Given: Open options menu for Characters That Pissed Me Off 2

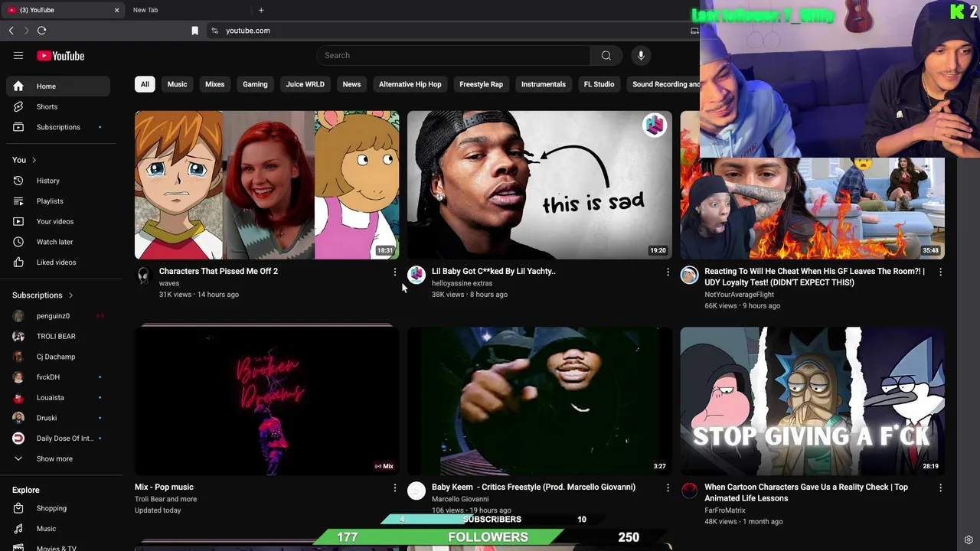Looking at the screenshot, I should click(x=395, y=272).
